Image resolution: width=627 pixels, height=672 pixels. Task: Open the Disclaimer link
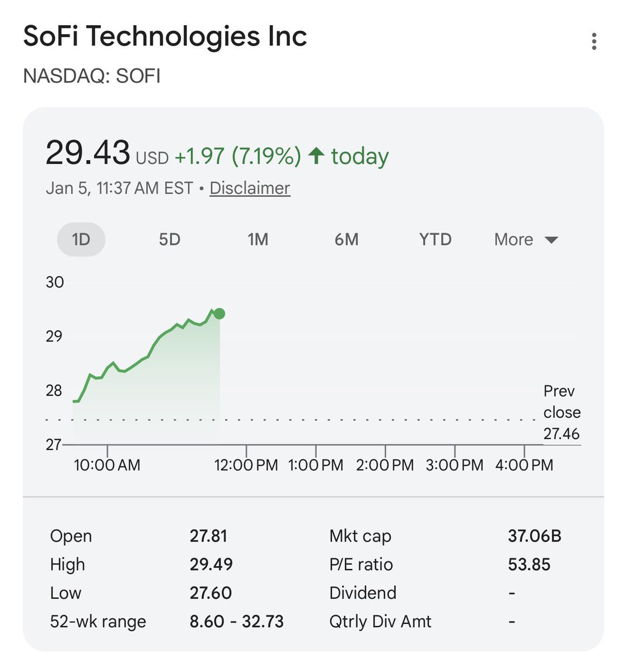coord(250,188)
